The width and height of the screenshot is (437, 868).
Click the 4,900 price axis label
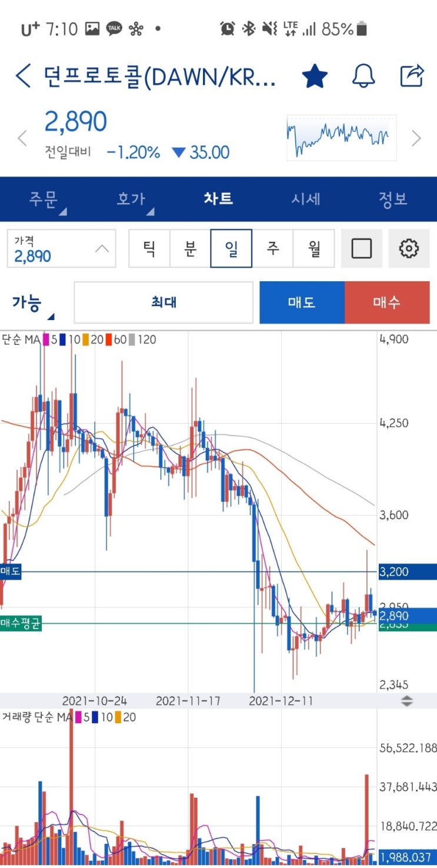tap(393, 339)
